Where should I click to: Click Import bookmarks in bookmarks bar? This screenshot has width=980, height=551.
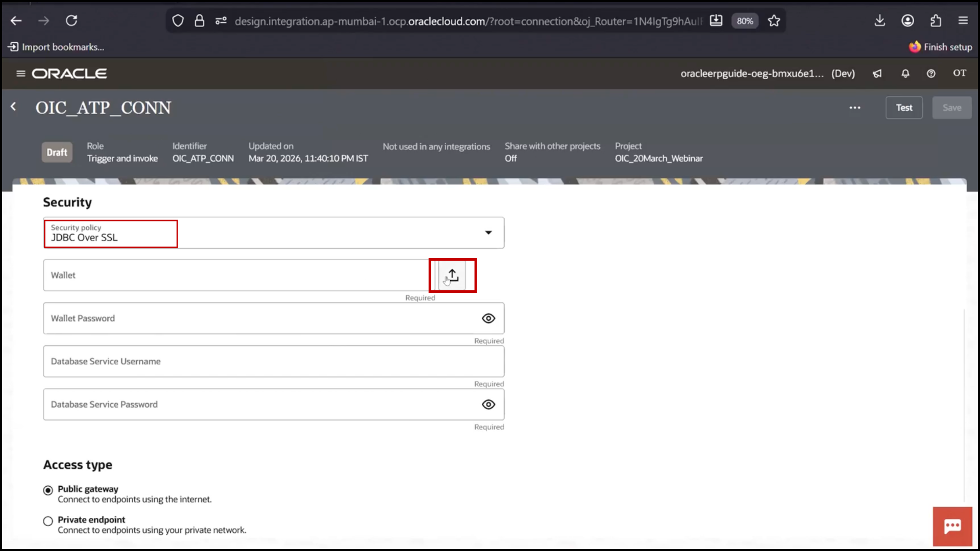(x=56, y=47)
